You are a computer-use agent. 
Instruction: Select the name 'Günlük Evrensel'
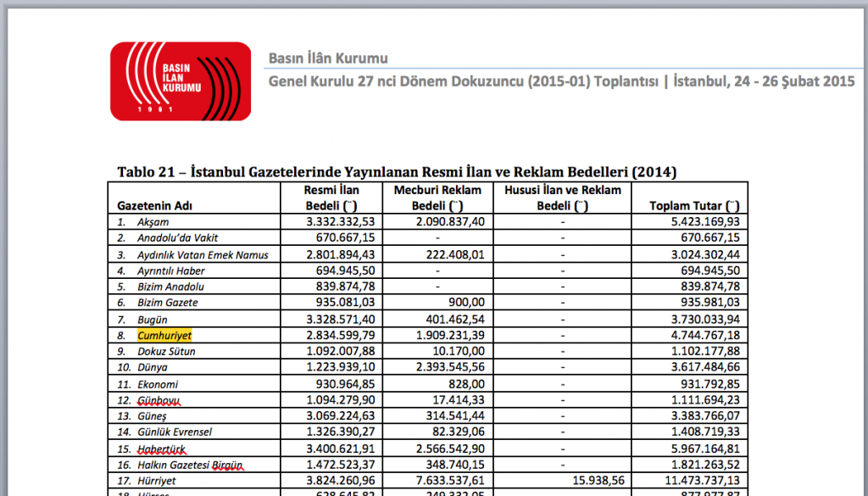pos(175,432)
